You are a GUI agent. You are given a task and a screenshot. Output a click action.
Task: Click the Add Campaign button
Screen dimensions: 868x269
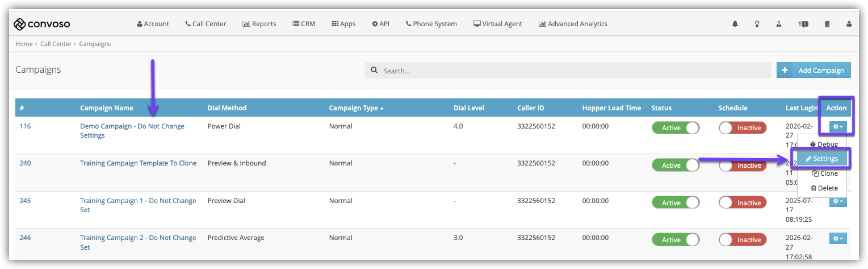click(x=814, y=71)
